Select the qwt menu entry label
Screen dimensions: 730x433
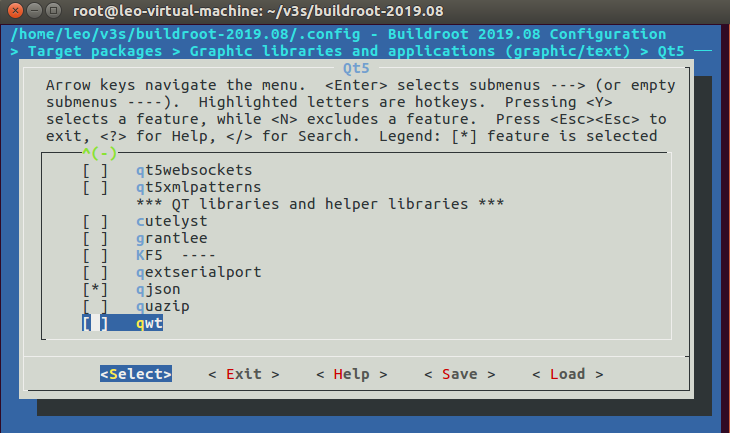pyautogui.click(x=149, y=324)
